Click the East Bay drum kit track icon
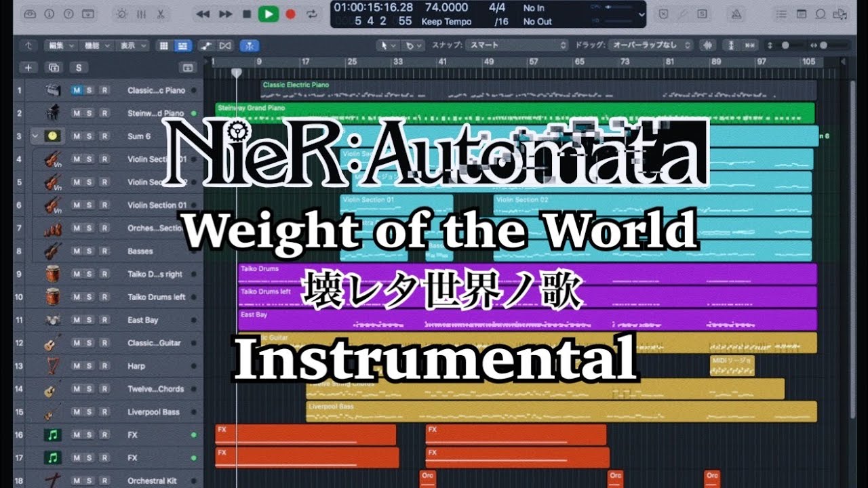Image resolution: width=868 pixels, height=488 pixels. pyautogui.click(x=53, y=320)
